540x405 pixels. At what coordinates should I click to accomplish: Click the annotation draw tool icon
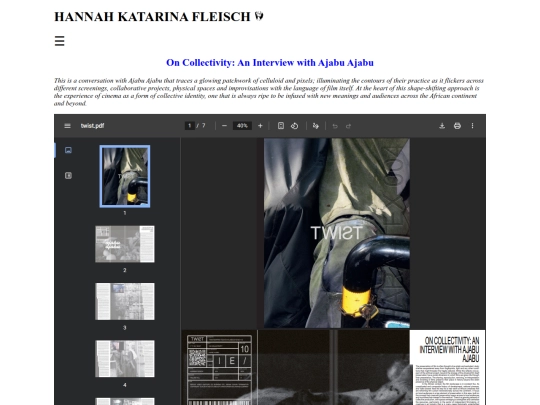click(x=315, y=126)
